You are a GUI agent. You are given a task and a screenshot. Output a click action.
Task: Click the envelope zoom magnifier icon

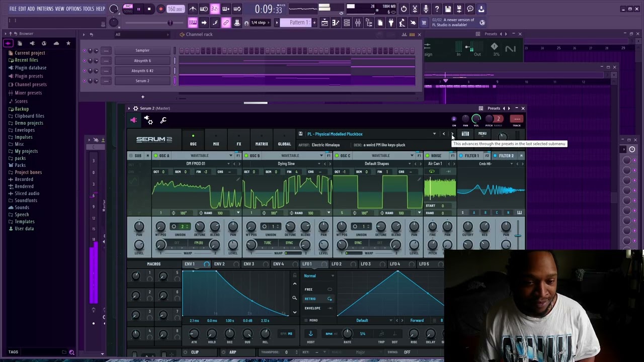pos(294,298)
